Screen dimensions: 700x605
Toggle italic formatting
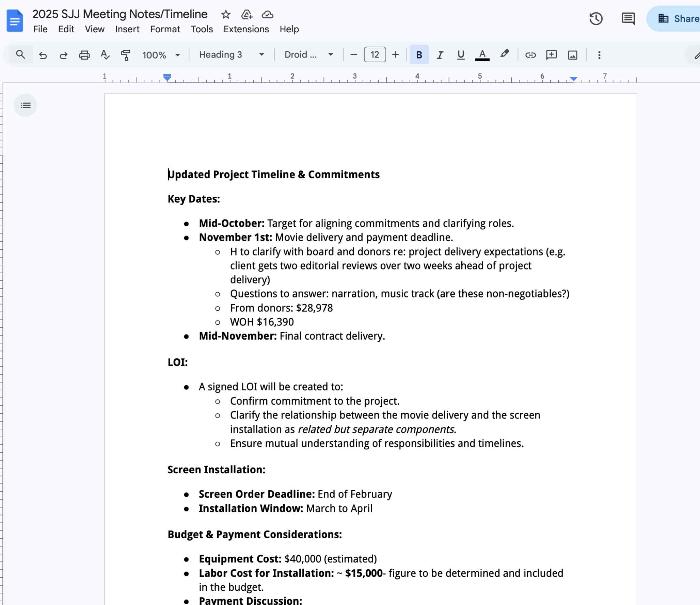tap(440, 55)
